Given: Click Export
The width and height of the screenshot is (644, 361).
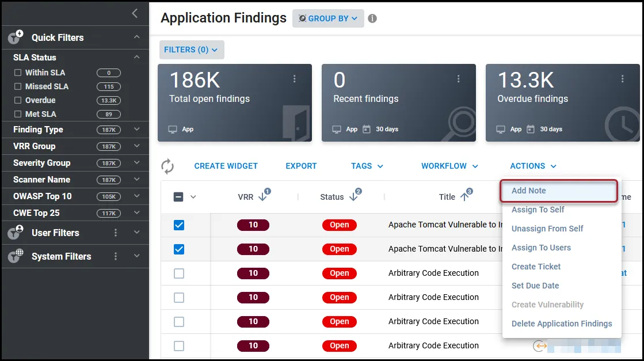Looking at the screenshot, I should click(x=301, y=166).
